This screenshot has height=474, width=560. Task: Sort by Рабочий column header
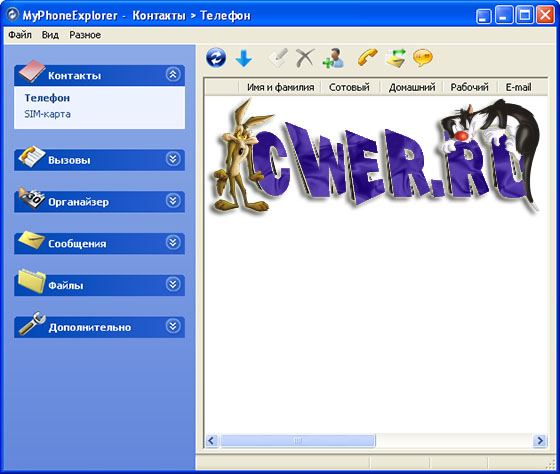pos(469,87)
